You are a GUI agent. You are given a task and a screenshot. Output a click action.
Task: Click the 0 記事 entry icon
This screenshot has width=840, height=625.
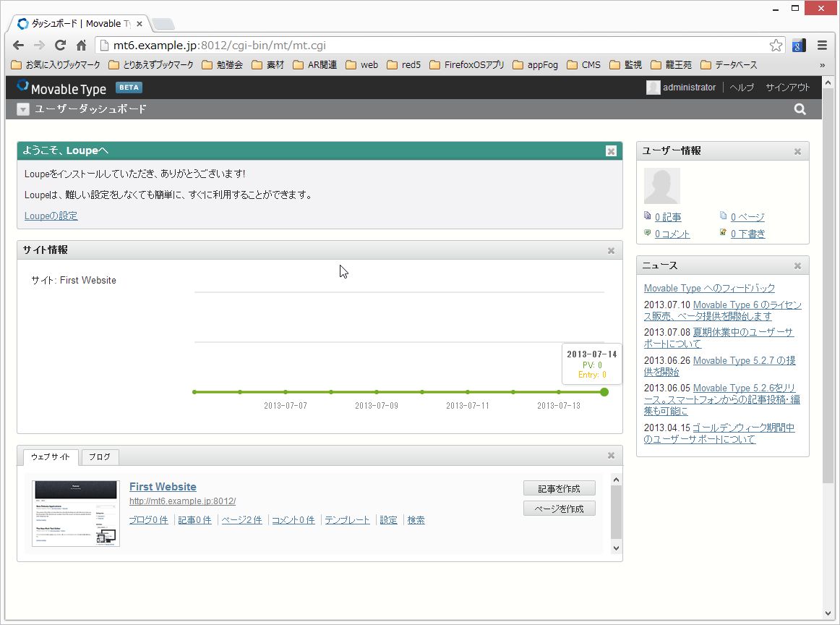(x=647, y=216)
